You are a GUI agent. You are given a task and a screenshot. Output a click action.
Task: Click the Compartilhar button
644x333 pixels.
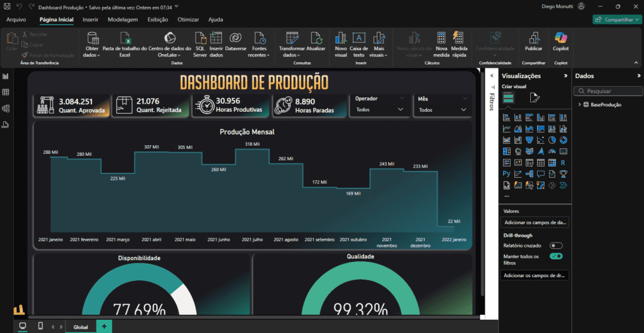click(617, 19)
